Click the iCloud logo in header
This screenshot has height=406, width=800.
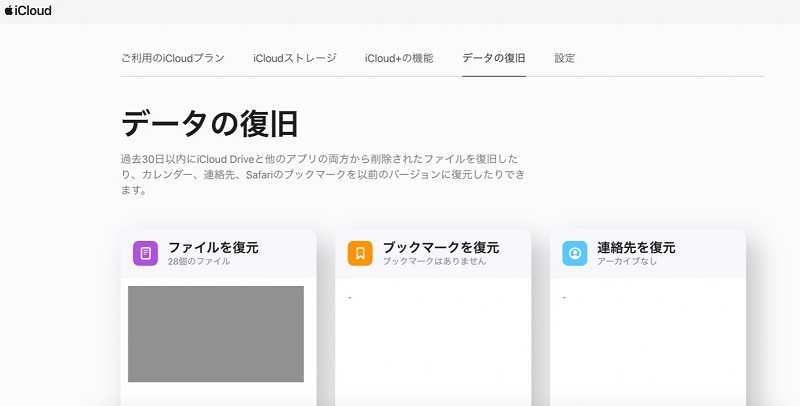point(28,10)
